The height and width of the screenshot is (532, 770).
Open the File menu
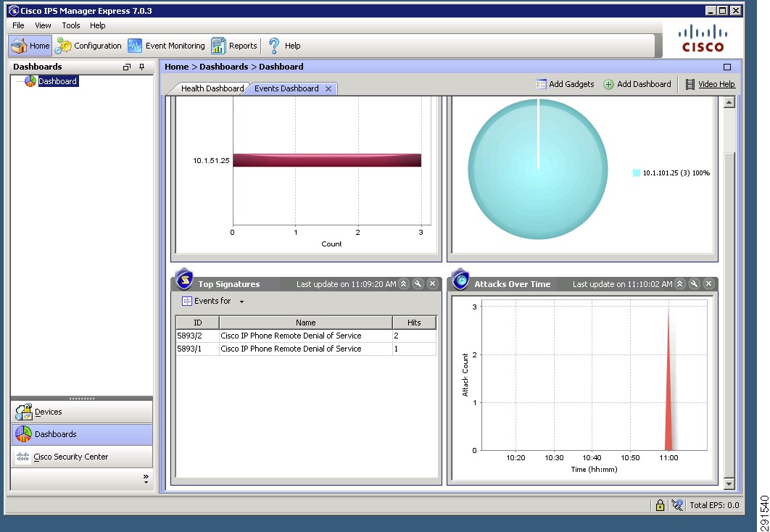[x=18, y=25]
